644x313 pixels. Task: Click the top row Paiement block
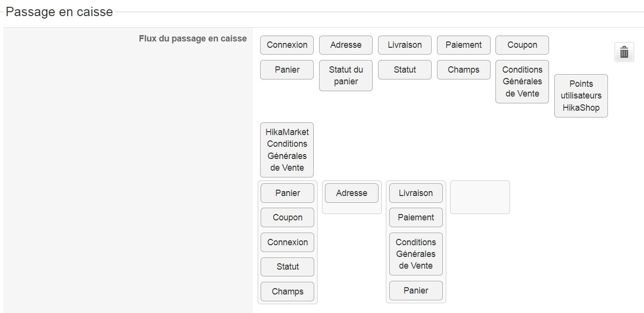[x=464, y=45]
